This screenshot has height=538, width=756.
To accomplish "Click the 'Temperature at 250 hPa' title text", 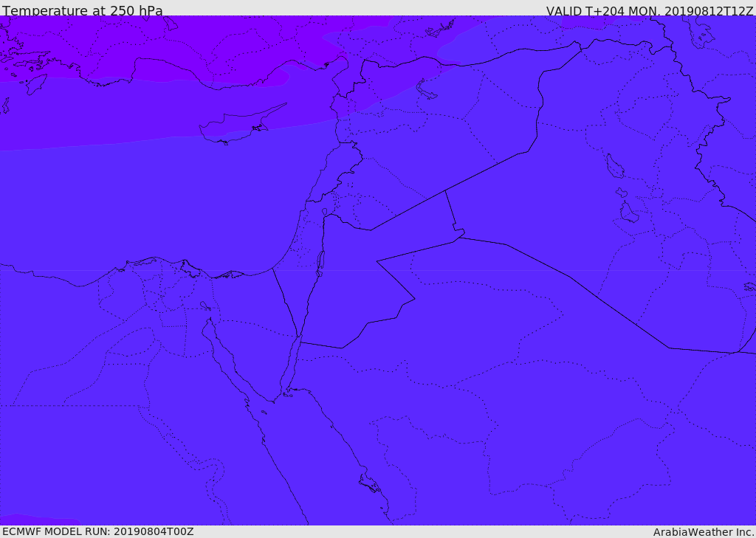I will tap(83, 10).
